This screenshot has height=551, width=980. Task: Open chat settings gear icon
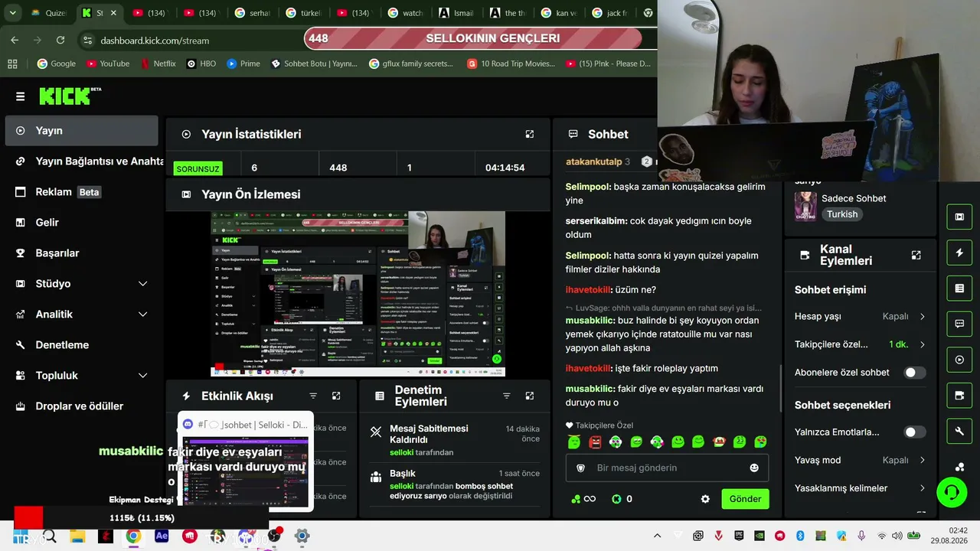pyautogui.click(x=705, y=499)
